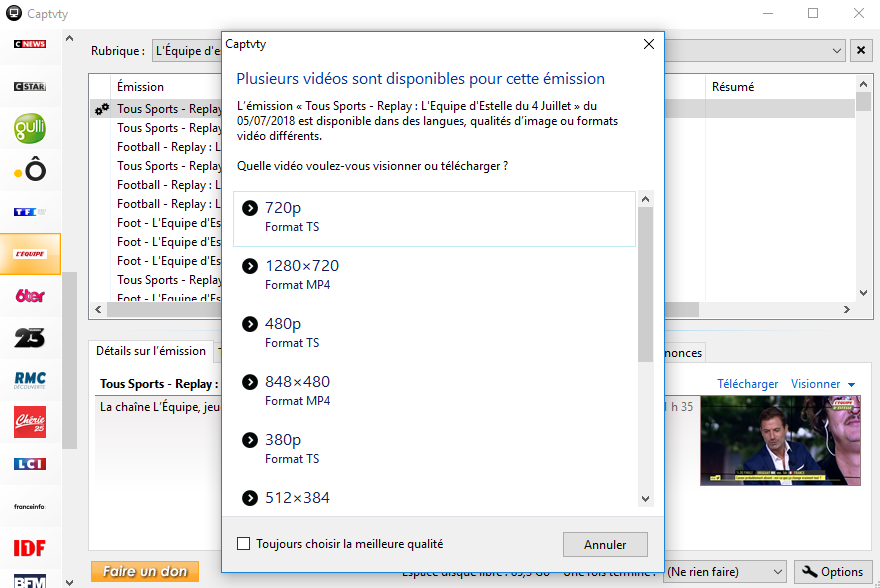
Task: Enable Toujours choisir la meilleure qualité
Action: 243,544
